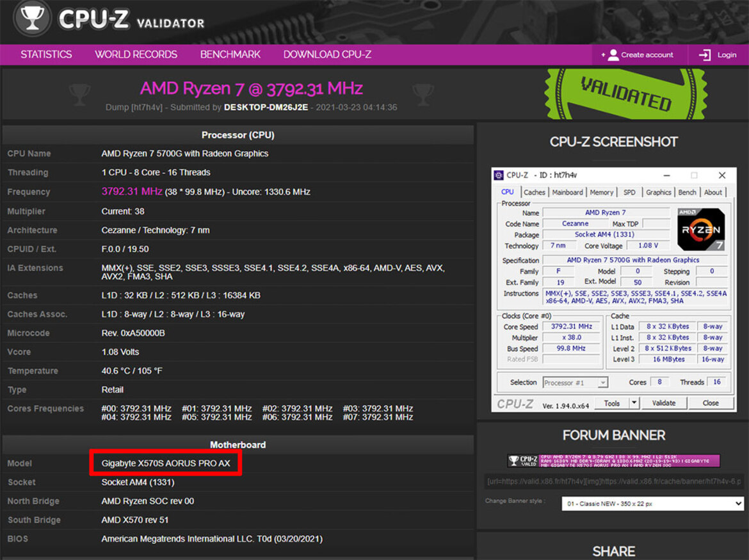
Task: Open the Statistics menu
Action: pos(46,54)
